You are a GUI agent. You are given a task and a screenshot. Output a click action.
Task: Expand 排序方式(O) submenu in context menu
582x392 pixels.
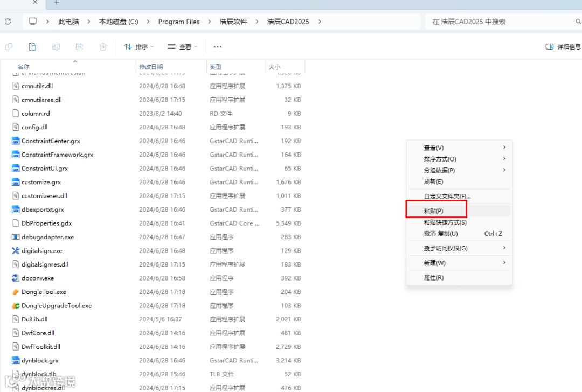pyautogui.click(x=460, y=159)
